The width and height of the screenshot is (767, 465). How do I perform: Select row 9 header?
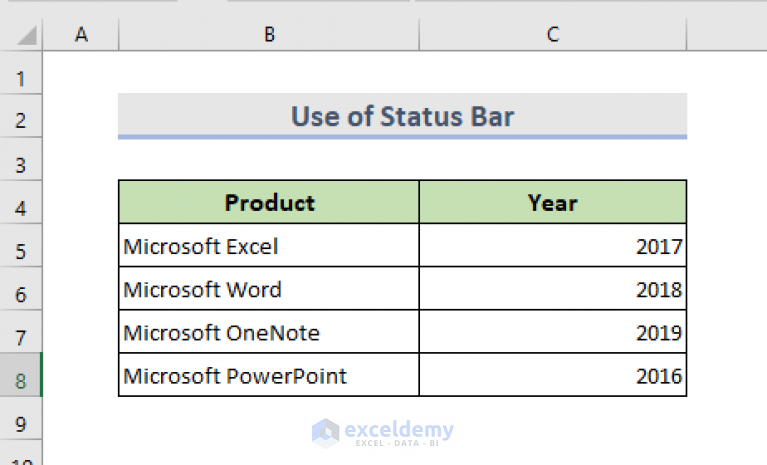coord(21,418)
